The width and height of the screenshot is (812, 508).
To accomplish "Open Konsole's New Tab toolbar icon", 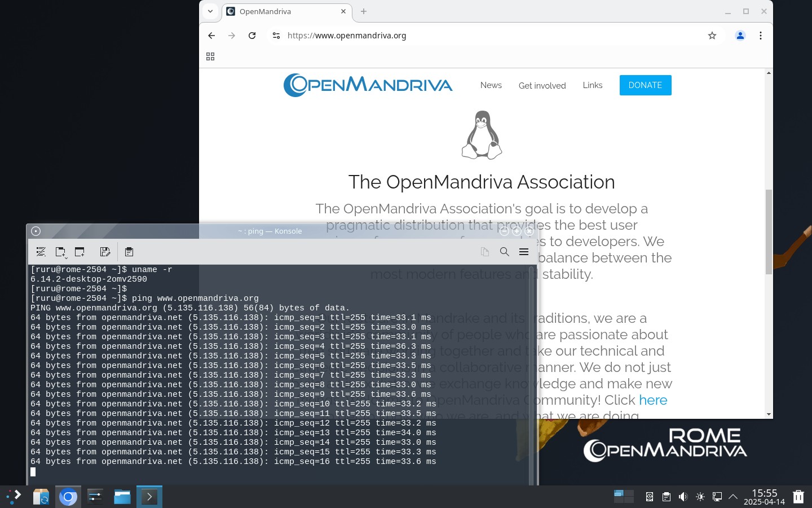I will [x=60, y=252].
